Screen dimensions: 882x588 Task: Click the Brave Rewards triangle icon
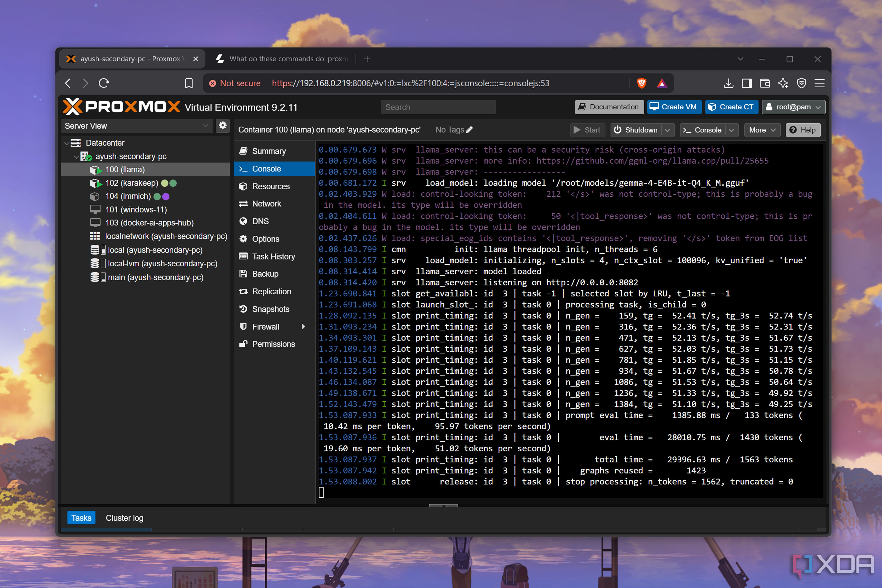pyautogui.click(x=662, y=83)
